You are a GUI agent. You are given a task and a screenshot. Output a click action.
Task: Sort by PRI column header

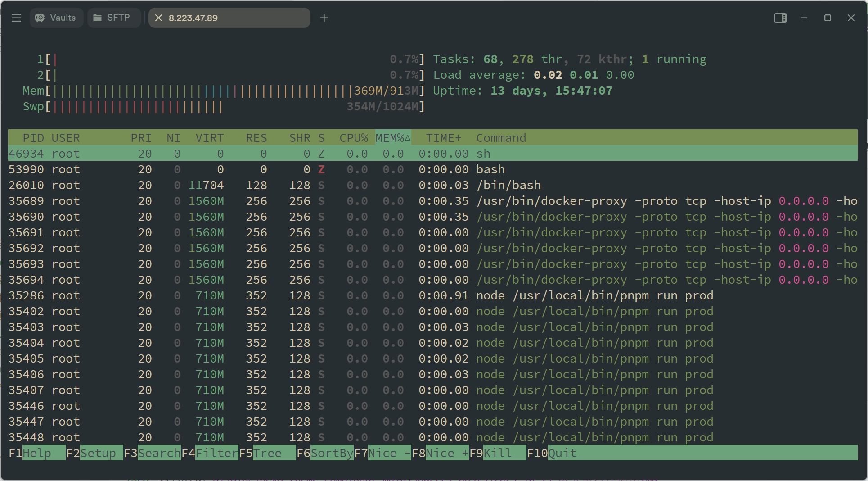141,138
